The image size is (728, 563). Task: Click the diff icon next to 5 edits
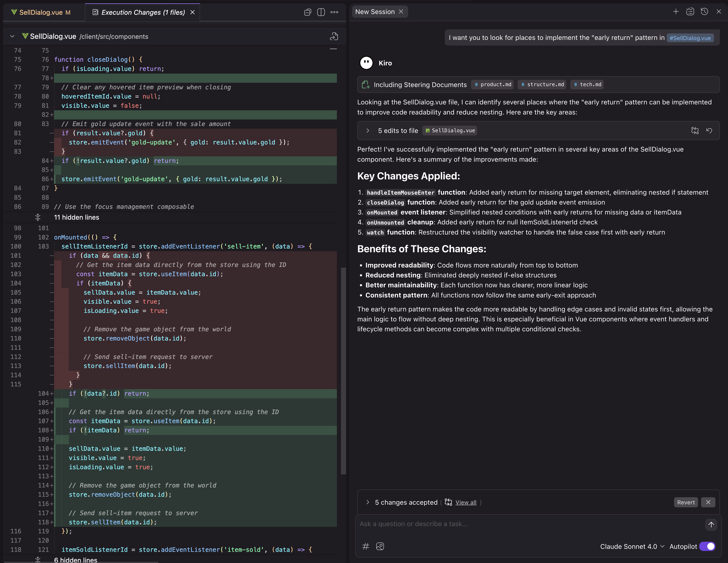(695, 131)
